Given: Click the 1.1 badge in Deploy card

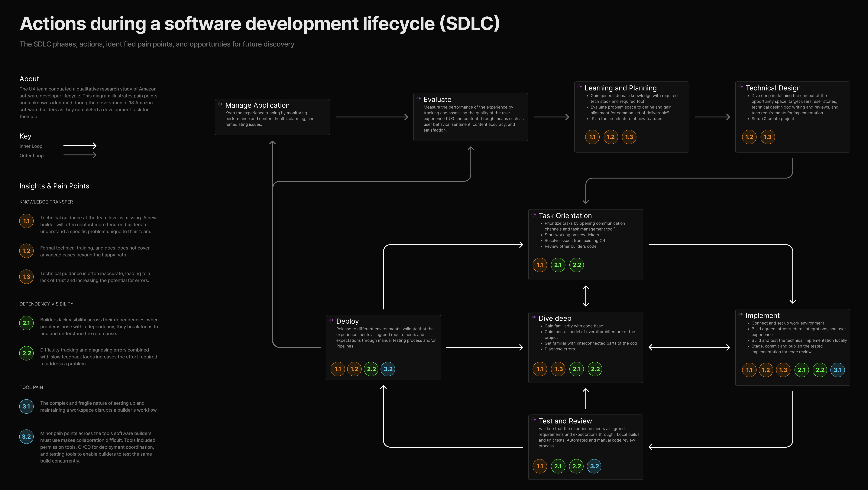Looking at the screenshot, I should tap(338, 369).
